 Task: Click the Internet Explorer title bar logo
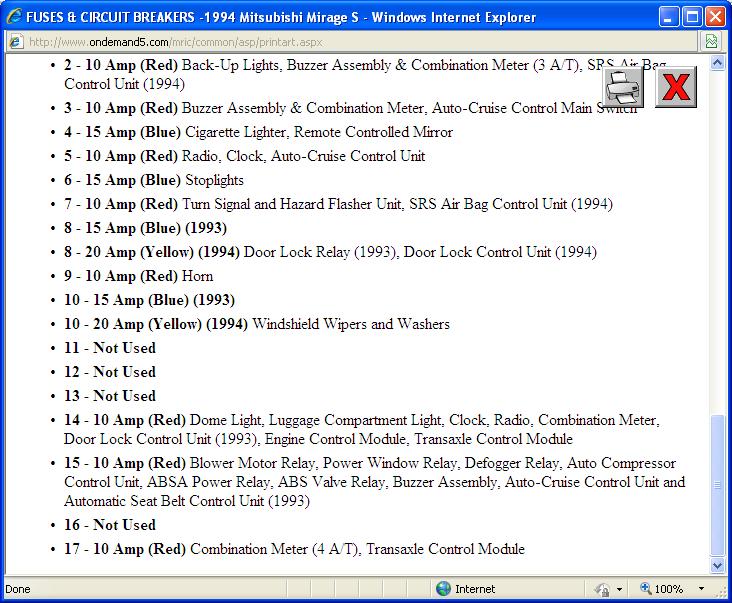click(14, 17)
